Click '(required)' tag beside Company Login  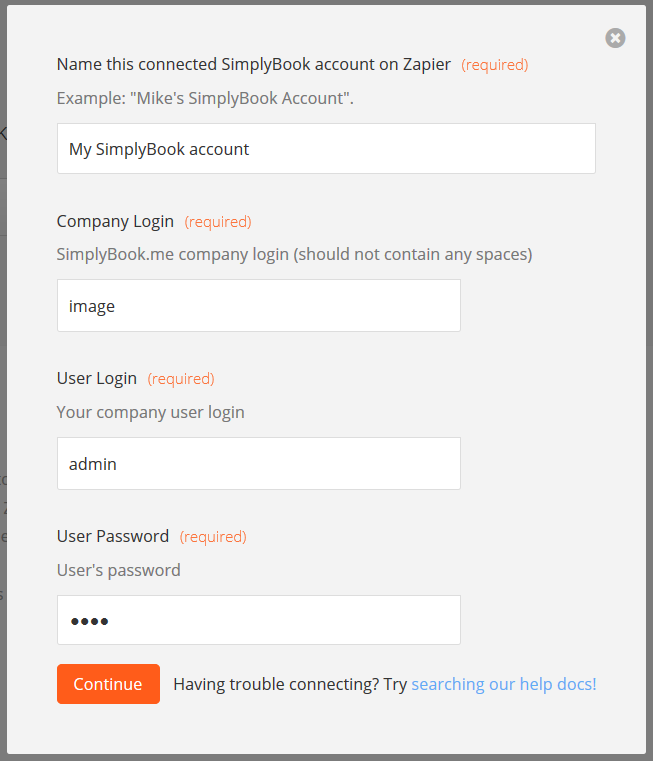218,222
